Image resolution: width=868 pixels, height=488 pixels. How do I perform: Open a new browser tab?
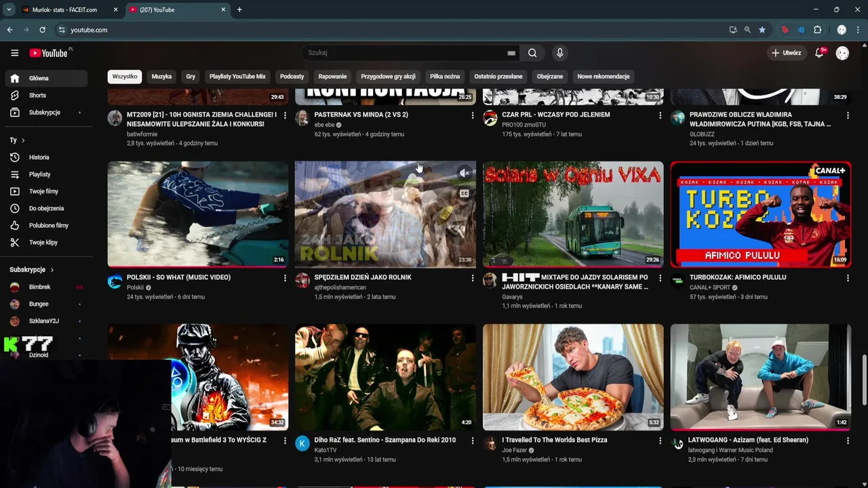[x=239, y=9]
